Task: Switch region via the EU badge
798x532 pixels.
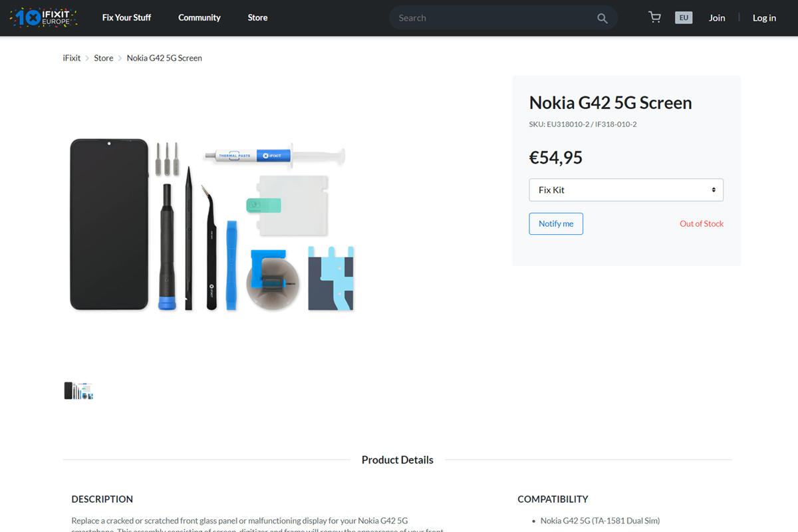Action: tap(684, 18)
